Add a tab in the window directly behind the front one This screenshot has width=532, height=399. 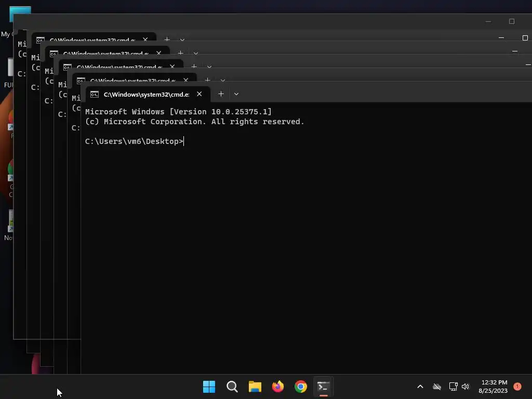coord(207,80)
